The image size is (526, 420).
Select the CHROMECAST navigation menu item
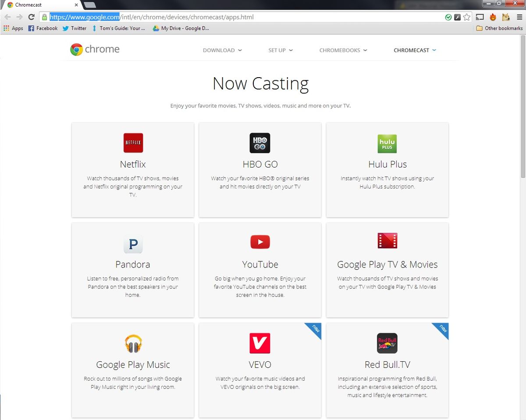[x=414, y=50]
